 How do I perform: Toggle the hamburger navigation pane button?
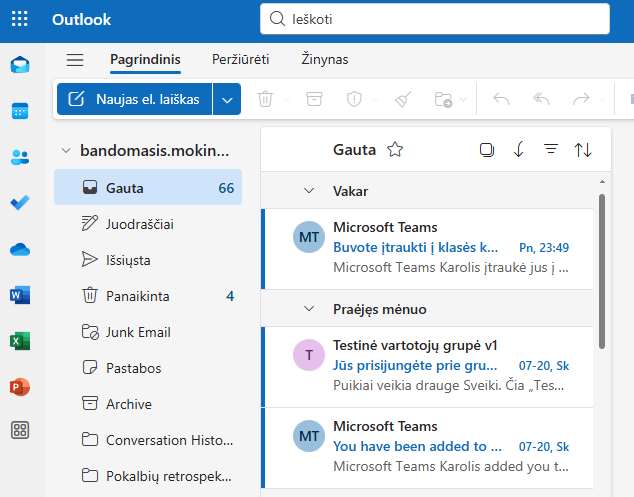click(x=75, y=60)
